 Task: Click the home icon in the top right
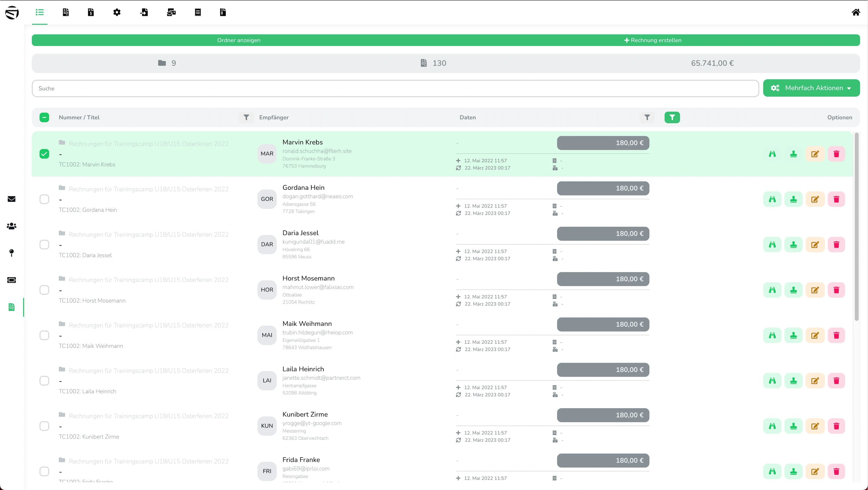click(855, 13)
